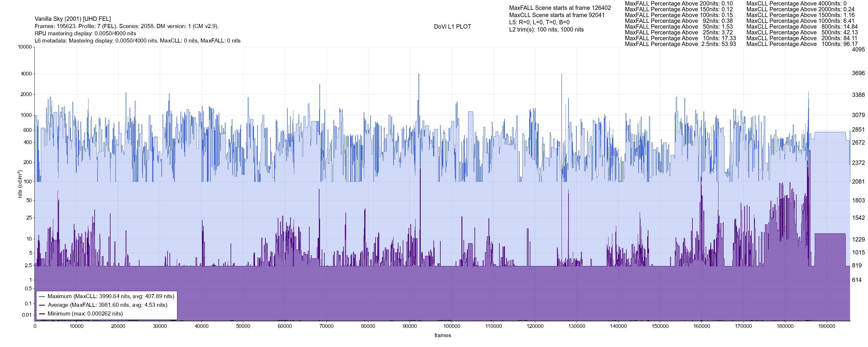Click the 'MaxCLL Scene starts at frame 92041' text
The image size is (868, 347).
tap(557, 15)
